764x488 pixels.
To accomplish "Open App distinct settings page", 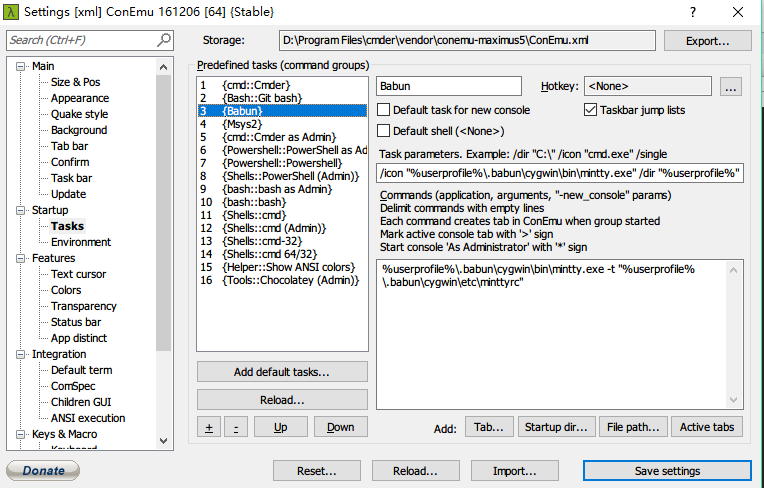I will tap(79, 338).
